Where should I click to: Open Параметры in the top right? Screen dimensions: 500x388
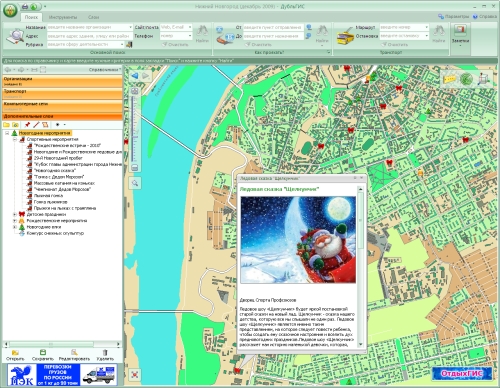coord(454,16)
